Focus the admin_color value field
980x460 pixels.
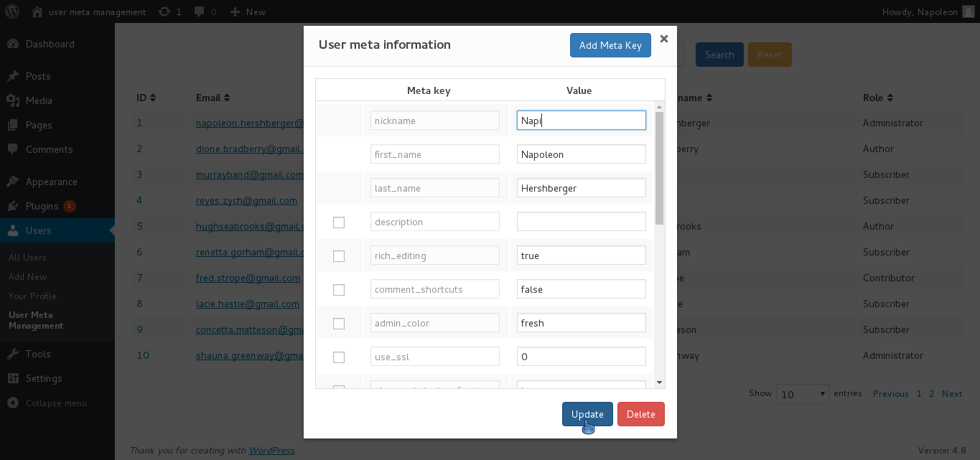click(x=582, y=323)
